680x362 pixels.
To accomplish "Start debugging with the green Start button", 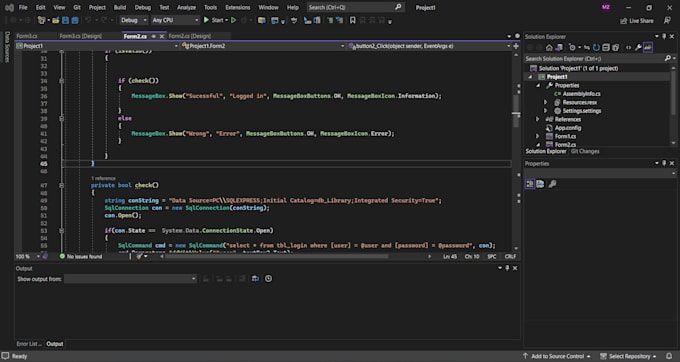I will point(216,20).
